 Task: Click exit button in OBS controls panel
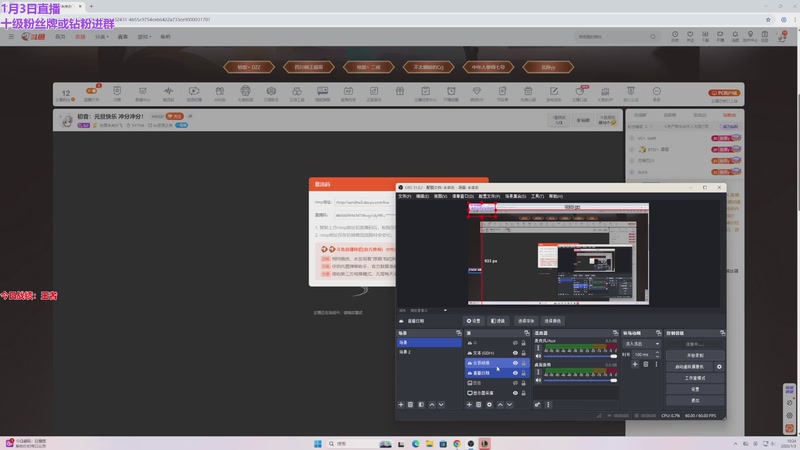(695, 401)
